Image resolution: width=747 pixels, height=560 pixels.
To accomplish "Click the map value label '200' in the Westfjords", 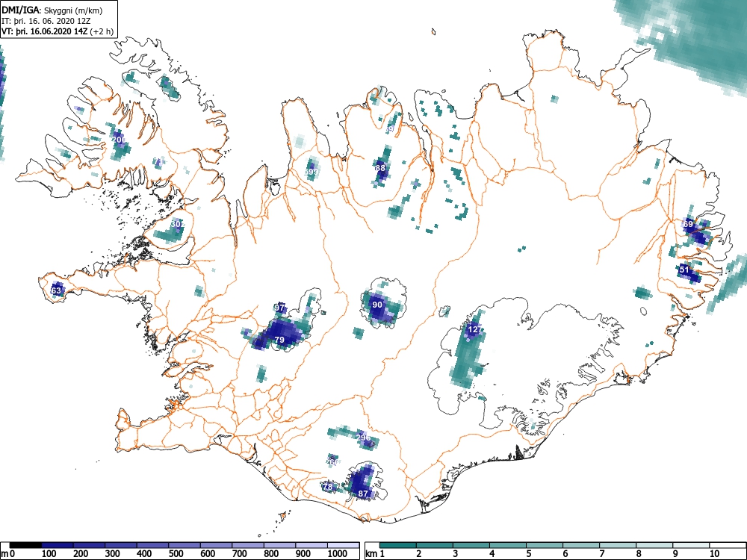I will tap(119, 140).
